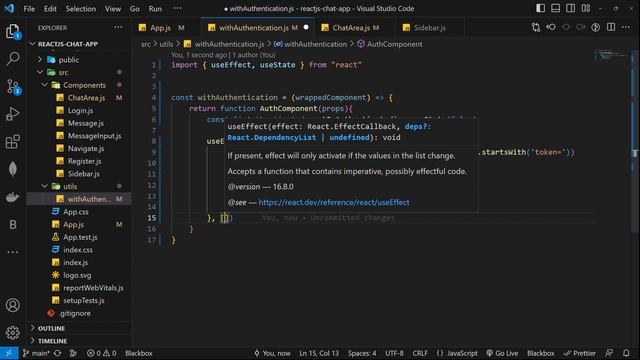Open .gitignore in the explorer
Screen dimensions: 640x360
tap(75, 313)
